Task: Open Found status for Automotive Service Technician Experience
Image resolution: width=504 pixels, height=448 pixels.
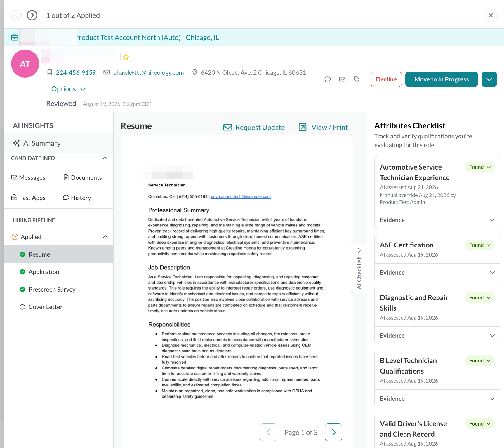Action: coord(480,167)
